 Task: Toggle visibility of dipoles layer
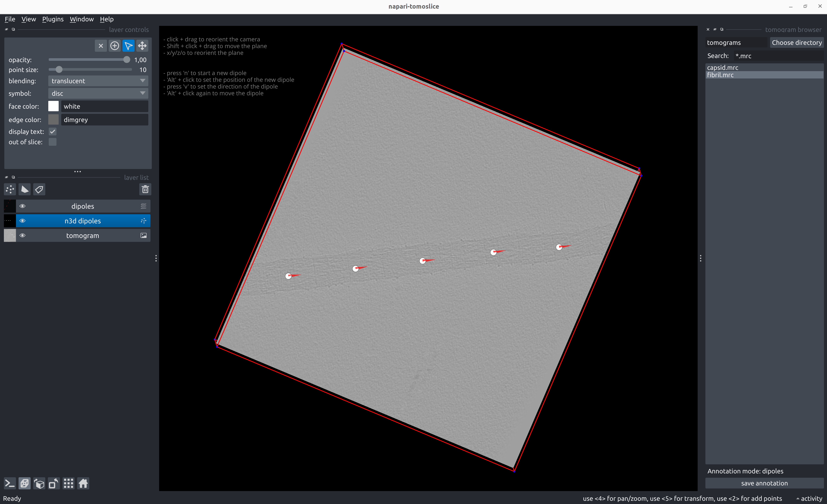pyautogui.click(x=22, y=206)
